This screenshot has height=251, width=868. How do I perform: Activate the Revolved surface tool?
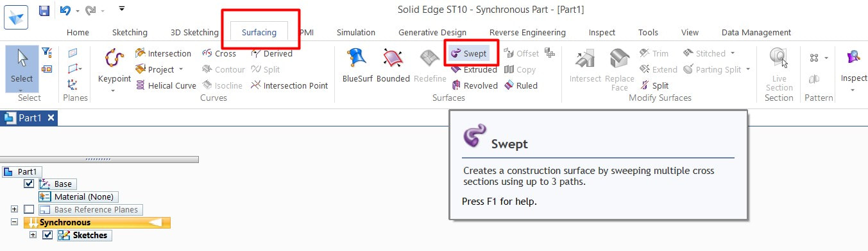[x=475, y=85]
